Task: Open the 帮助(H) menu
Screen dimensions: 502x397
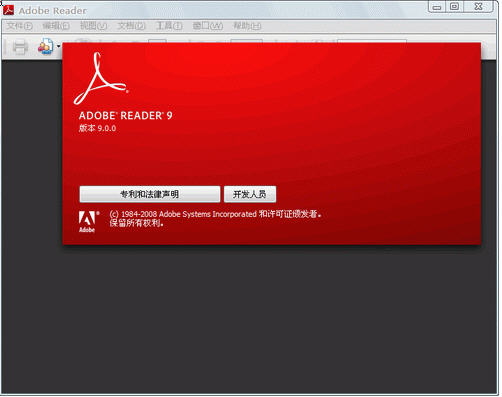Action: click(247, 26)
